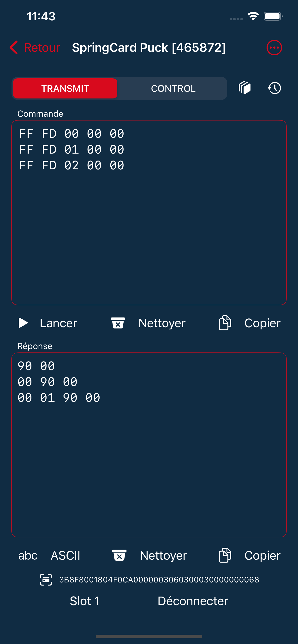Open the more options ellipsis menu
298x644 pixels.
[x=274, y=47]
